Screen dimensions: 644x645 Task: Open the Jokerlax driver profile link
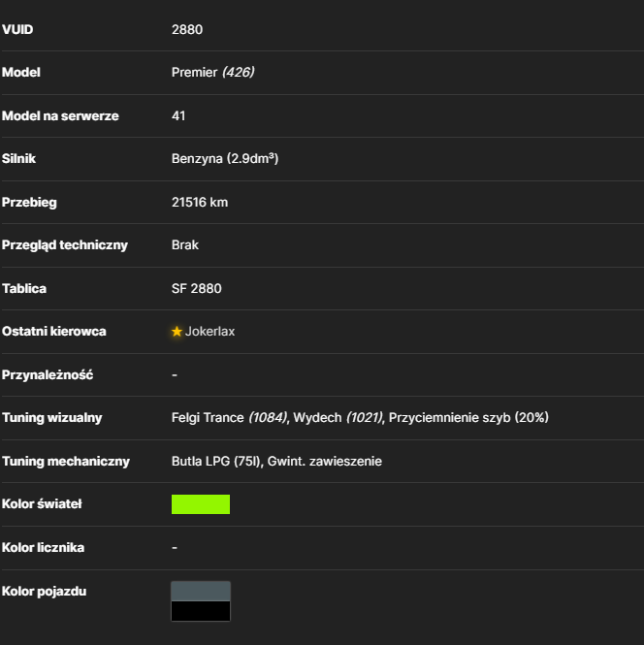point(209,332)
